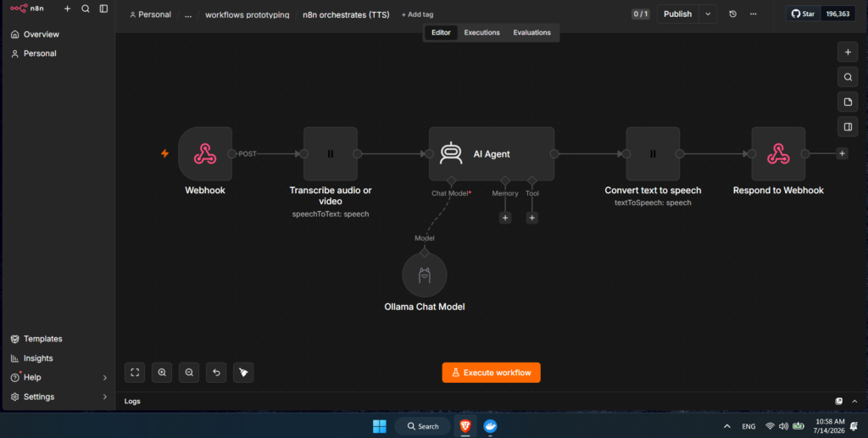
Task: Expand the Help menu
Action: 58,377
